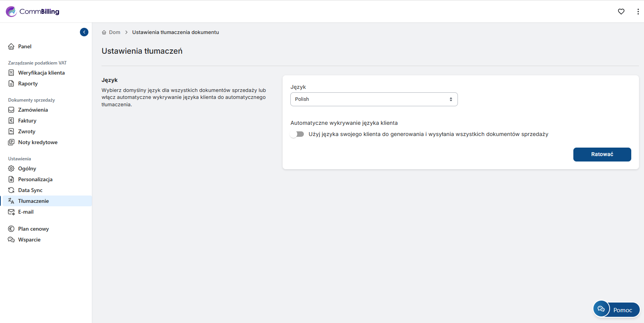Click the Dom breadcrumb link
Screen dimensions: 644x323
(115, 32)
